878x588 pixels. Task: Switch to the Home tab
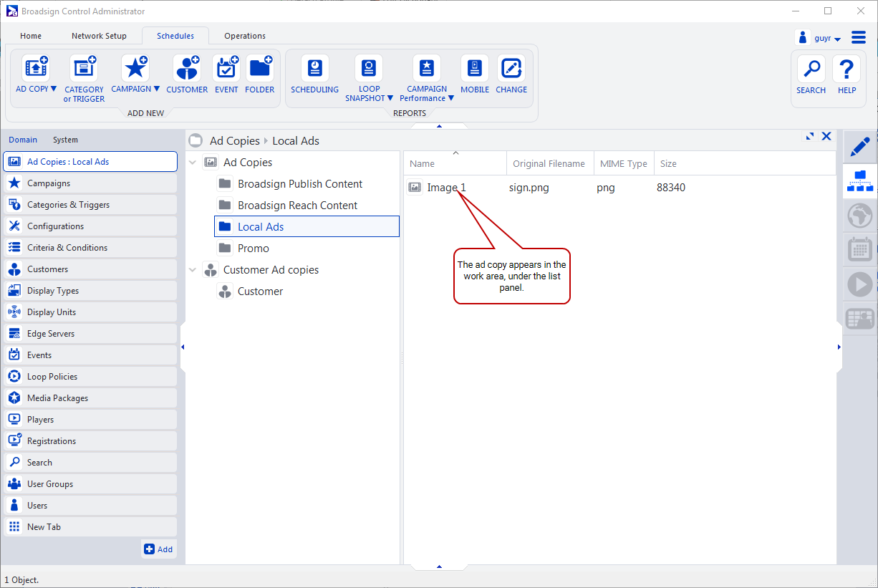pyautogui.click(x=31, y=36)
